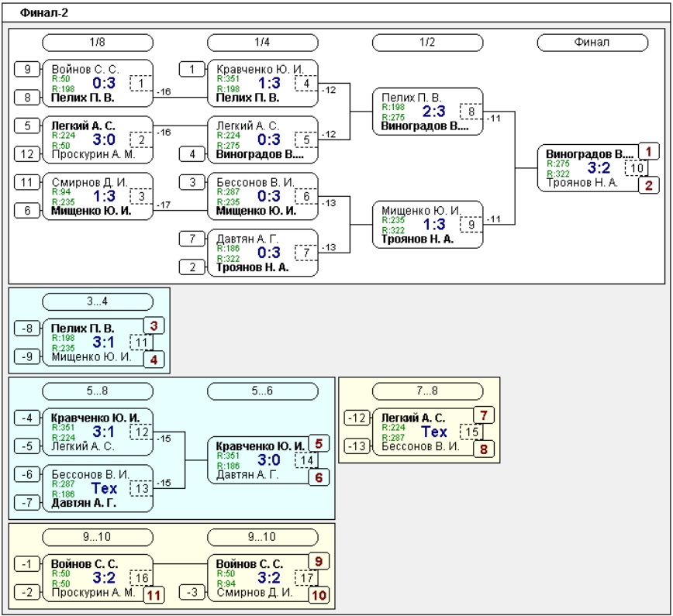This screenshot has width=673, height=616.
Task: Click red place number 7 by Легкий А. С.
Action: (x=484, y=415)
